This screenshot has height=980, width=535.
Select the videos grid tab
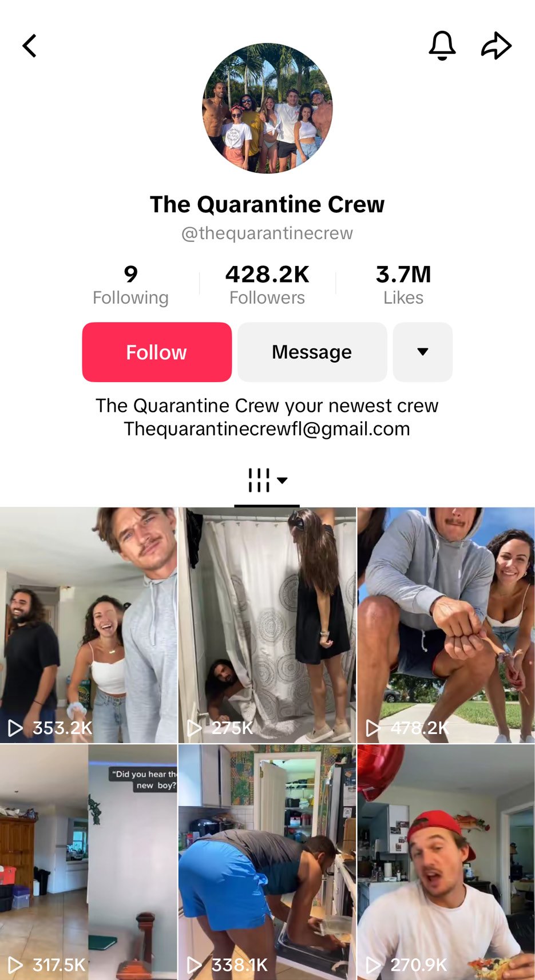pyautogui.click(x=259, y=481)
